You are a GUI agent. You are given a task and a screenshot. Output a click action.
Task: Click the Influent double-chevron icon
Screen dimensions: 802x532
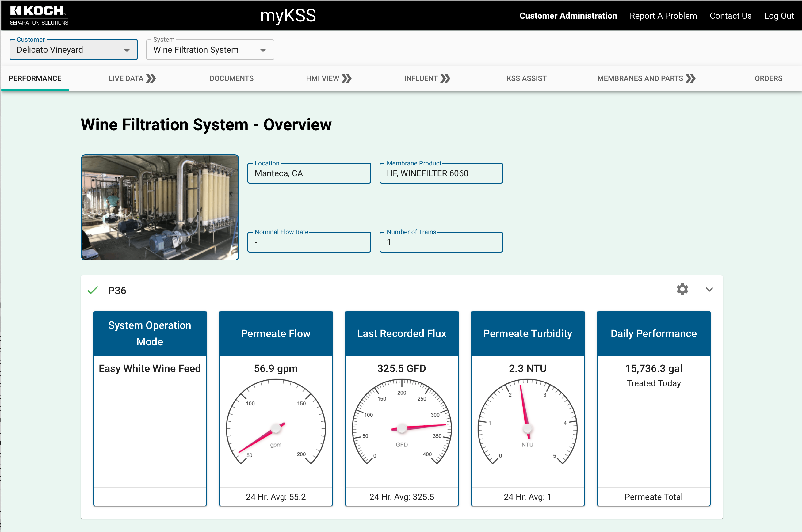pos(445,78)
